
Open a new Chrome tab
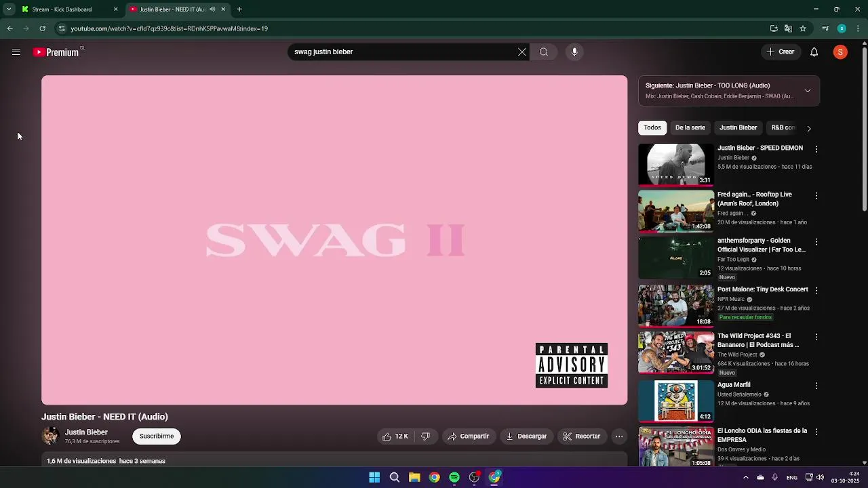pyautogui.click(x=239, y=9)
